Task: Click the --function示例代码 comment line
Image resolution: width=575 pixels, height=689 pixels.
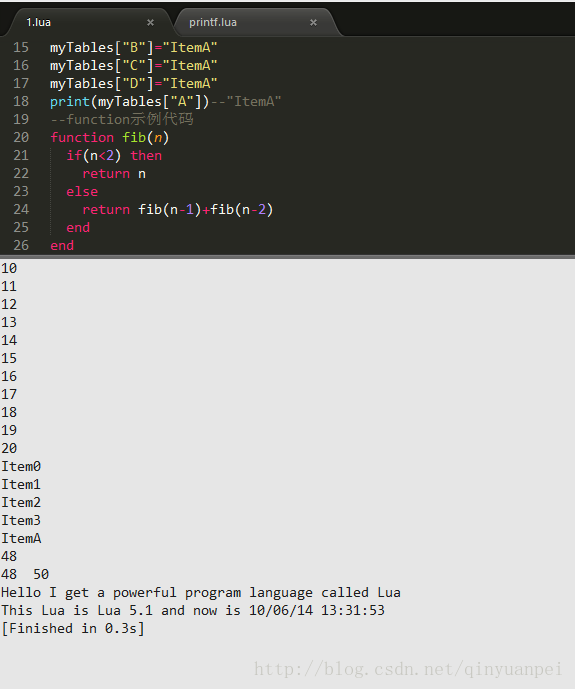Action: (122, 120)
